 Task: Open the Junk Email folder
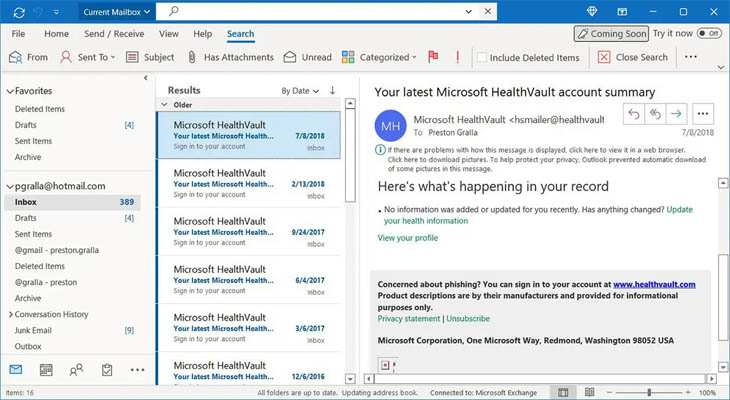point(33,330)
